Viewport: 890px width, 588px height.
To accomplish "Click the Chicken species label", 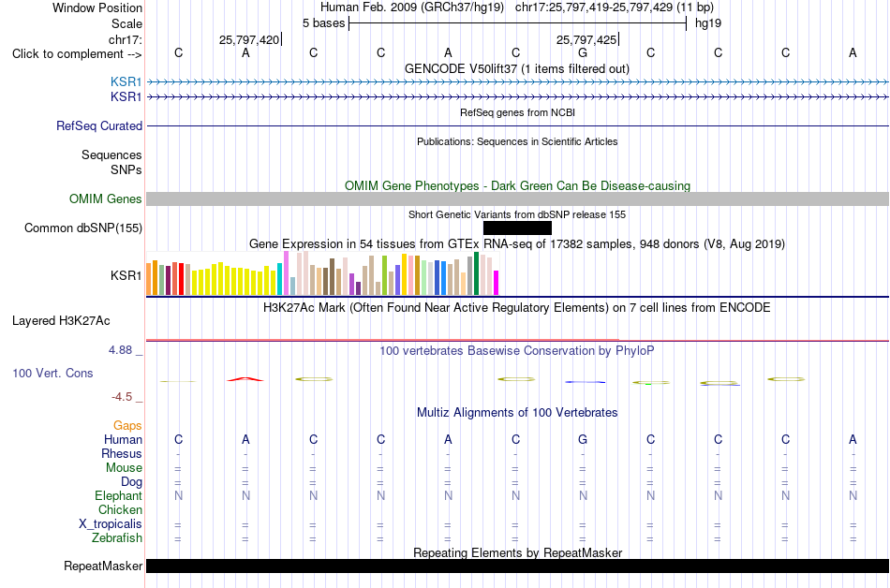I will tap(120, 509).
